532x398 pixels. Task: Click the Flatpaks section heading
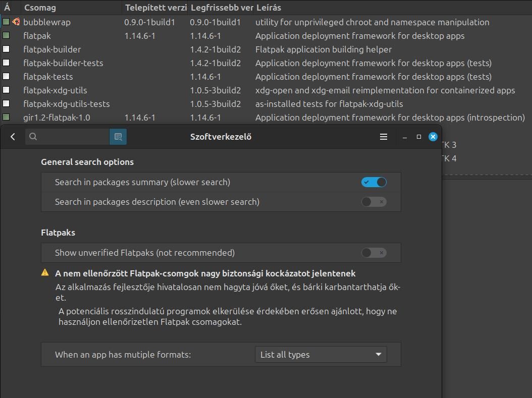coord(58,233)
